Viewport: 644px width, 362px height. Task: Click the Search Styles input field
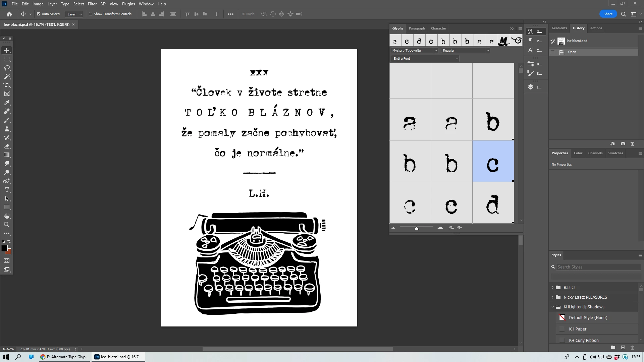(x=598, y=267)
